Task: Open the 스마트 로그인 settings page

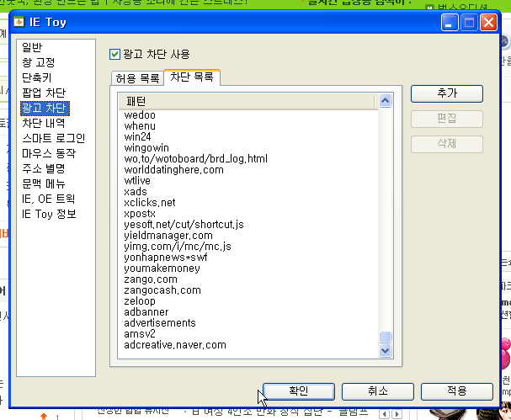Action: [53, 138]
